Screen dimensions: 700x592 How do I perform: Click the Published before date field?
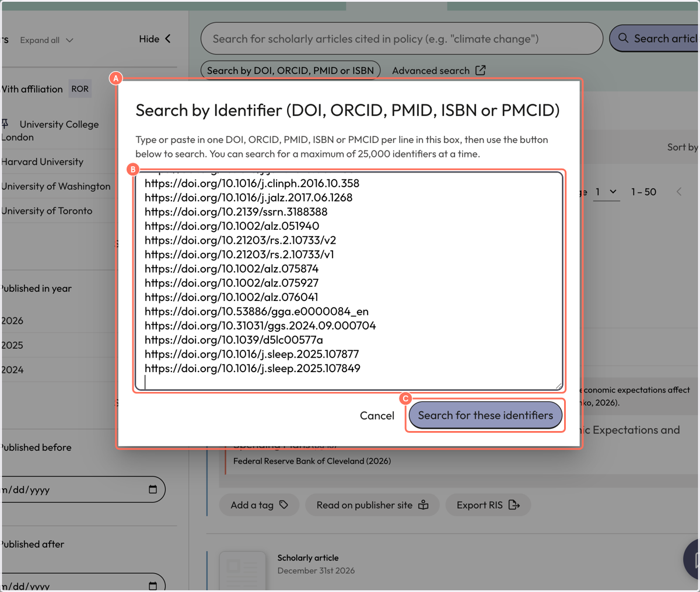82,489
